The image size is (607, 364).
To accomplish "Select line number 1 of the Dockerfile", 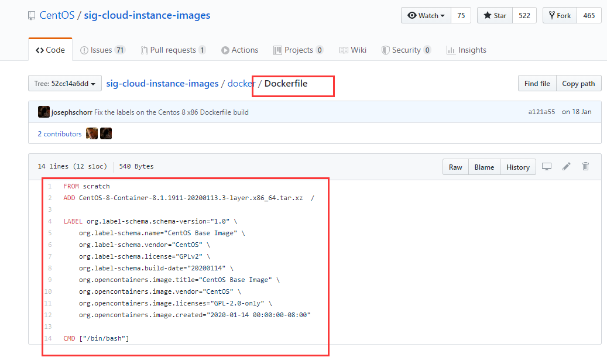I will click(50, 186).
